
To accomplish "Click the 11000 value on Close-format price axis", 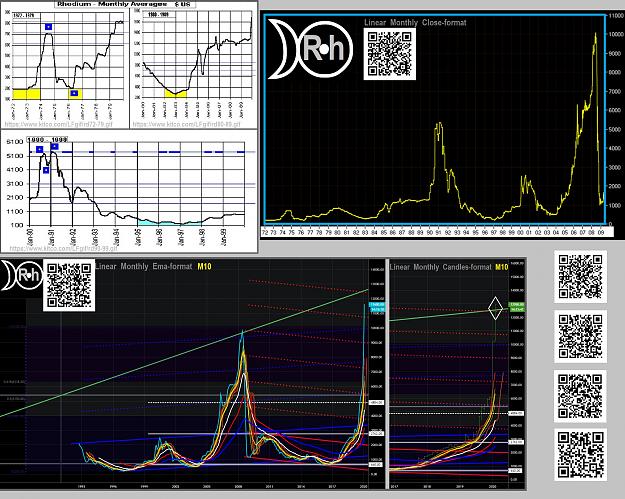I will tap(615, 15).
